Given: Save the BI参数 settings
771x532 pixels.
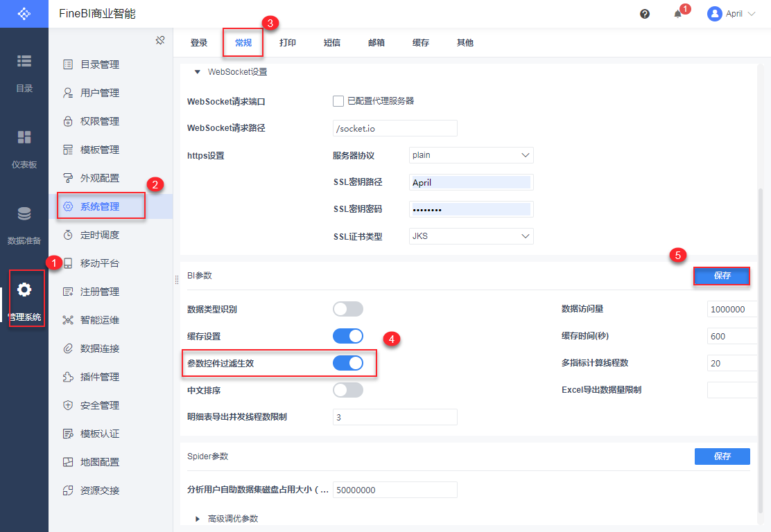Looking at the screenshot, I should 722,276.
